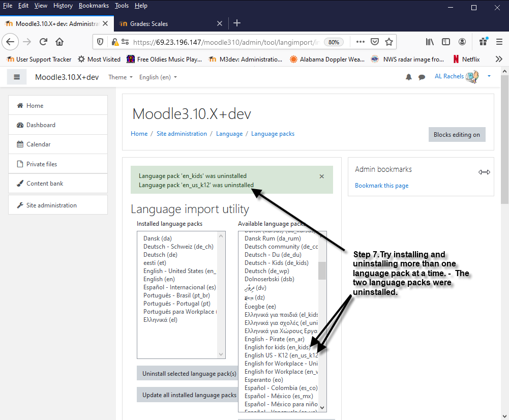Open the View menu
The width and height of the screenshot is (509, 420).
41,6
